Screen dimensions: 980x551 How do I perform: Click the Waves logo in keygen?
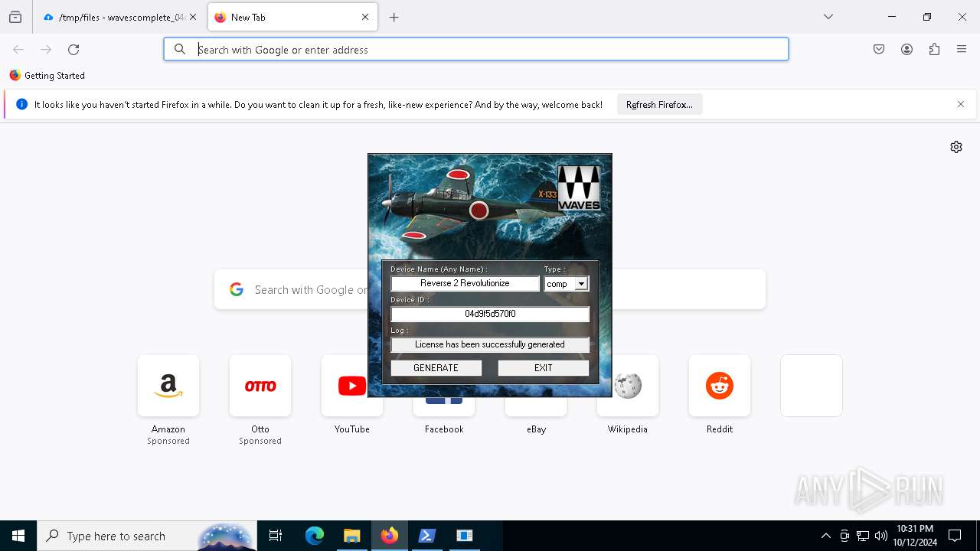coord(579,187)
